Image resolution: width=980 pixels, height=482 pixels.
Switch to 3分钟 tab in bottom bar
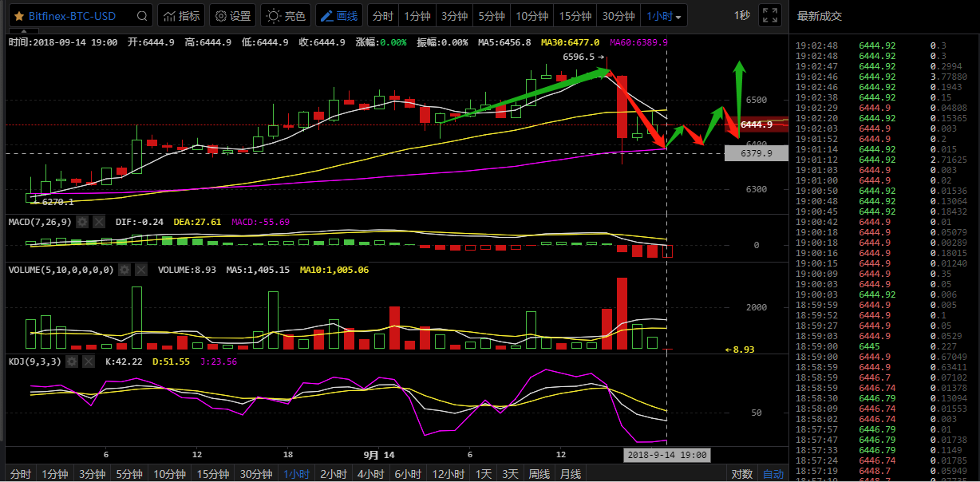92,474
